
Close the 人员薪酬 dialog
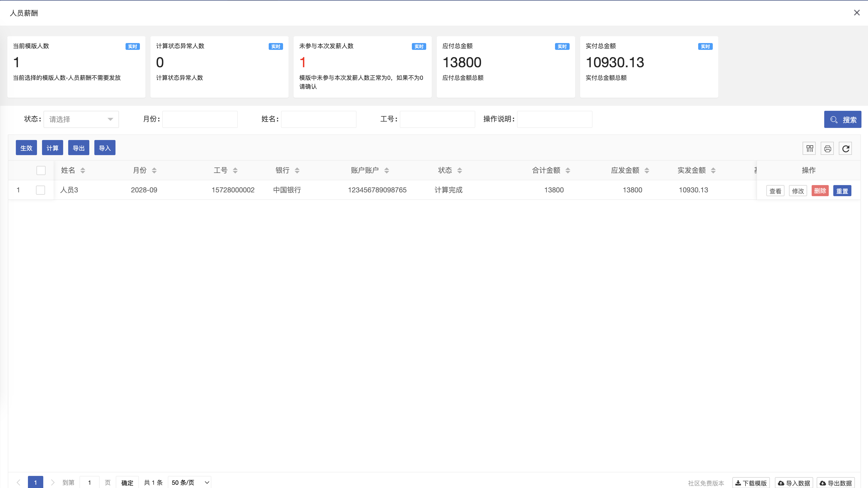856,13
